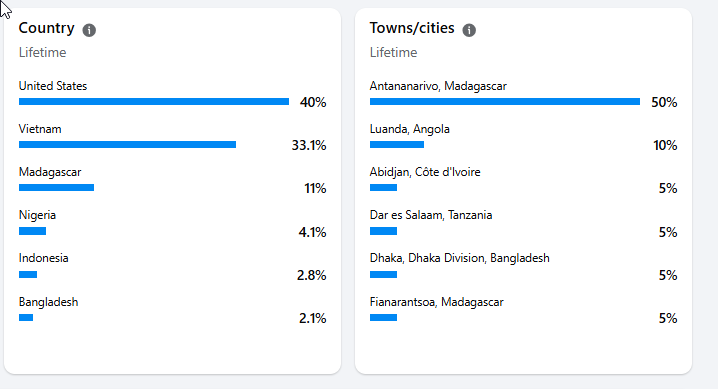Select the Indonesia country label
718x389 pixels.
click(x=44, y=258)
